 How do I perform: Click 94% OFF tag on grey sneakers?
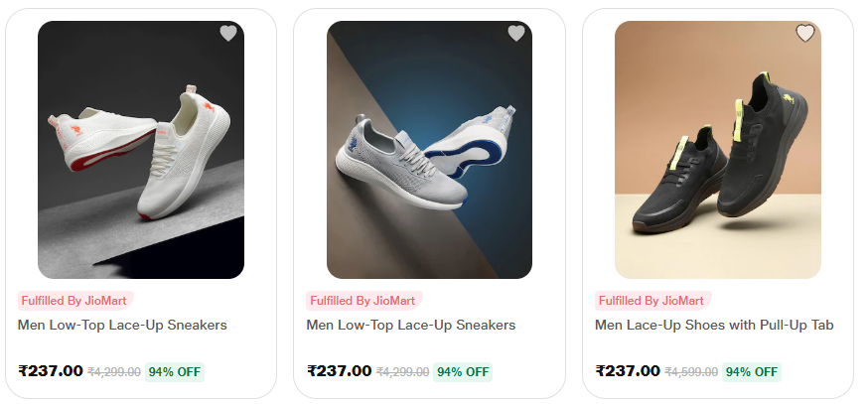tap(463, 372)
